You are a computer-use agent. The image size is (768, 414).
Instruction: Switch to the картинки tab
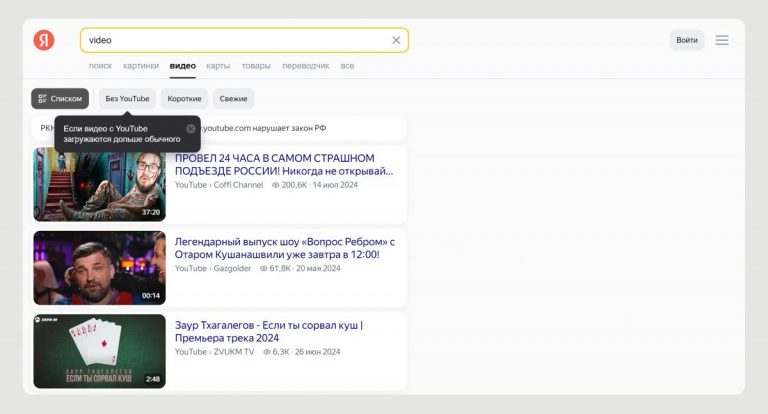click(141, 66)
